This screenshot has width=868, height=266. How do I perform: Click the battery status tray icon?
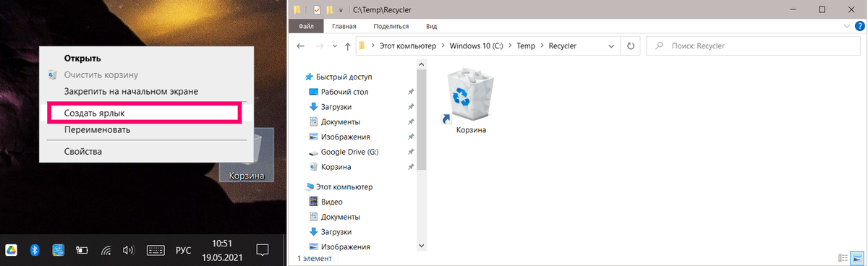pyautogui.click(x=82, y=251)
